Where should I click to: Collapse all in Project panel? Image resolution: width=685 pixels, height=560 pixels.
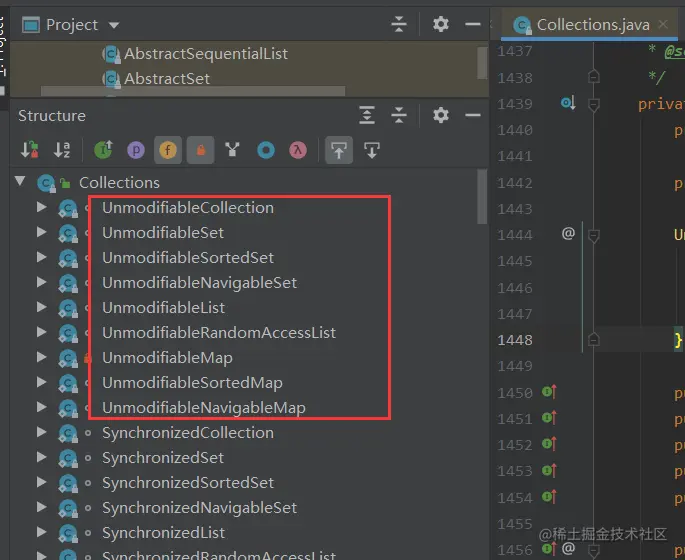point(399,24)
